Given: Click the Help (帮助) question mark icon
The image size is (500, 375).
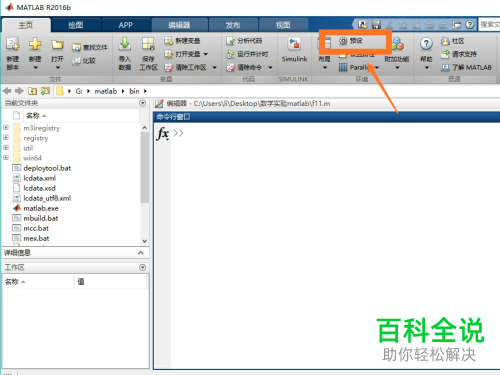Looking at the screenshot, I should click(426, 44).
